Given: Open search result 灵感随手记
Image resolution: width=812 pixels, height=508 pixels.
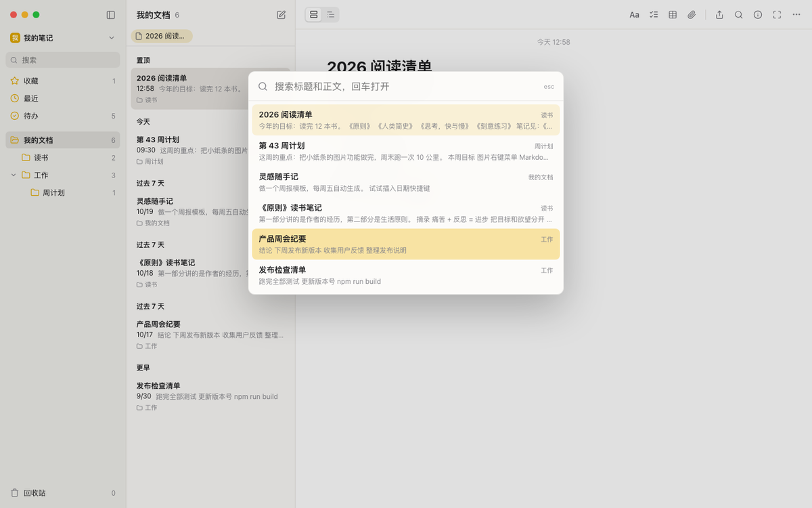Looking at the screenshot, I should 406,182.
